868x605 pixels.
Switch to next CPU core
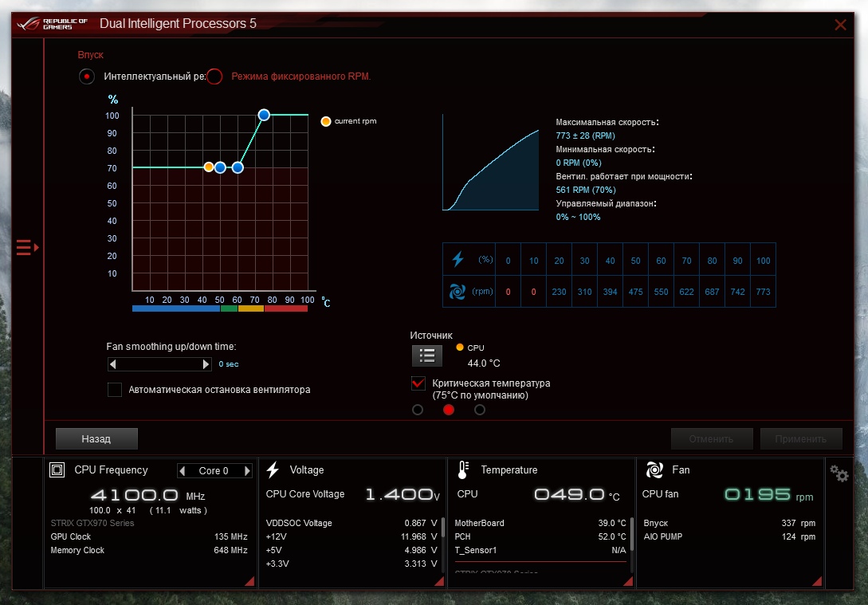coord(247,470)
